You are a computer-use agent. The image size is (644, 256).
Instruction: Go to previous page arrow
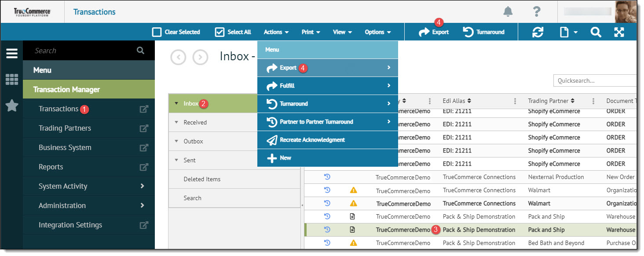pyautogui.click(x=178, y=57)
